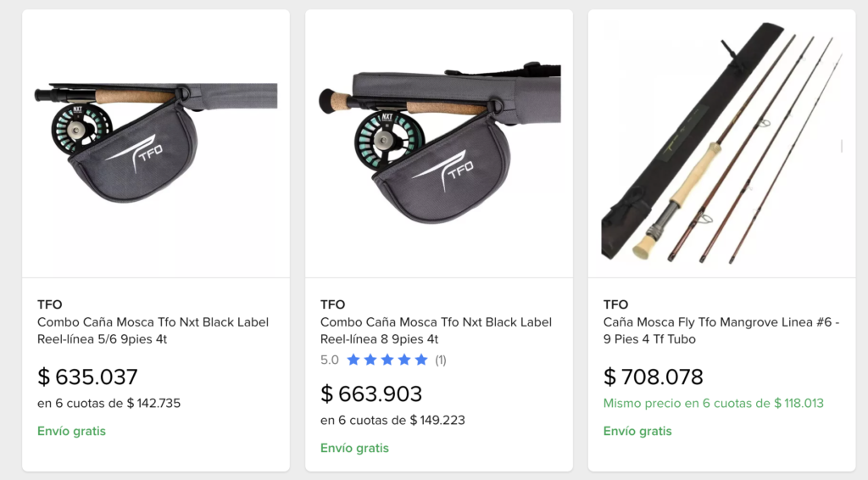Open 'Caña Mosca Fly Tfo Mangrove Linea #6' listing
The height and width of the screenshot is (480, 868).
(721, 331)
